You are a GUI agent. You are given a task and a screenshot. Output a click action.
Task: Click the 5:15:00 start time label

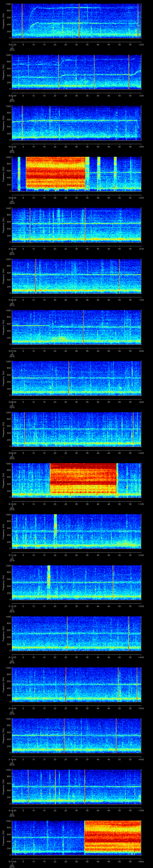coord(12,759)
